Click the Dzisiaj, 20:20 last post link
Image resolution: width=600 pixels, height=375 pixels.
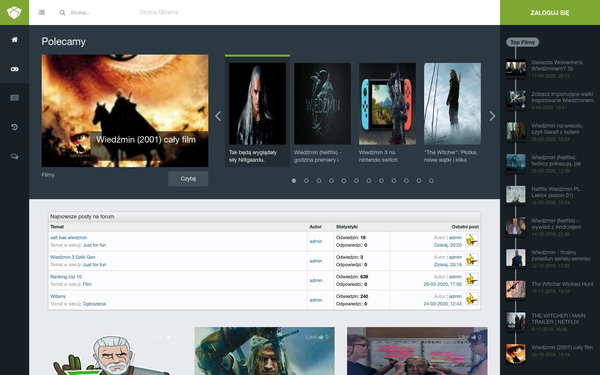[448, 245]
